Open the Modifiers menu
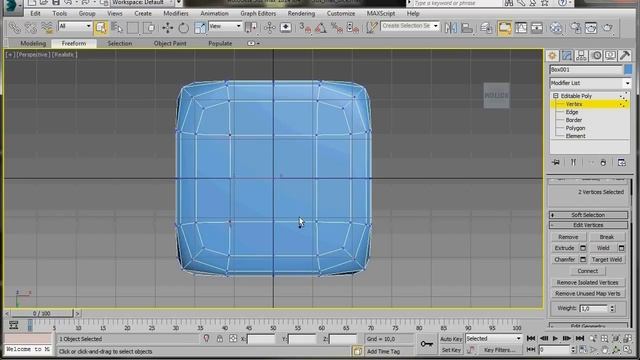640x360 pixels. [176, 13]
